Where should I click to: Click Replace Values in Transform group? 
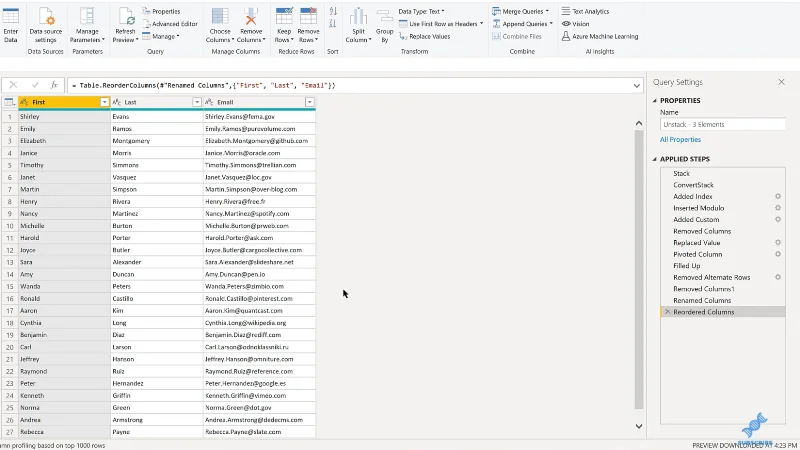tap(424, 36)
